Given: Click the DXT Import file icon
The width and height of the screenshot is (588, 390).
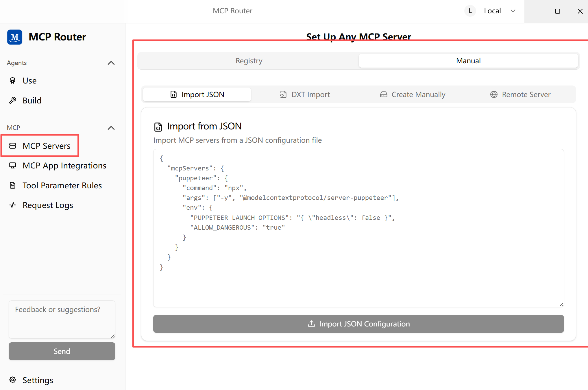Looking at the screenshot, I should [283, 94].
